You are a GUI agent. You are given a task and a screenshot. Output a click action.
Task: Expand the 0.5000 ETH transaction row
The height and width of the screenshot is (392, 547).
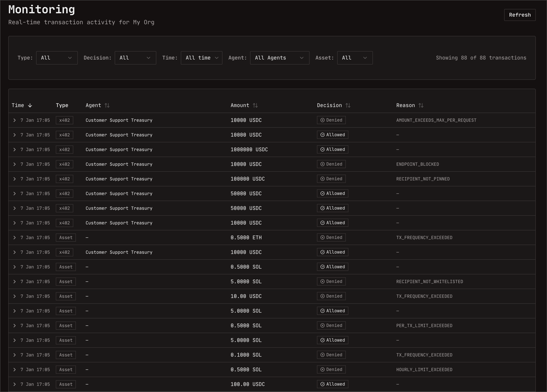coord(14,237)
